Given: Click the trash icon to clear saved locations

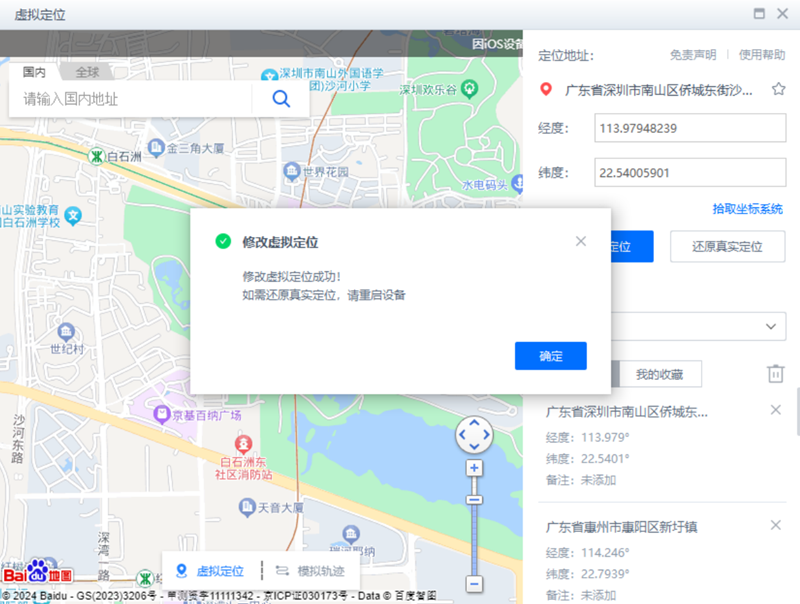Looking at the screenshot, I should click(x=775, y=373).
